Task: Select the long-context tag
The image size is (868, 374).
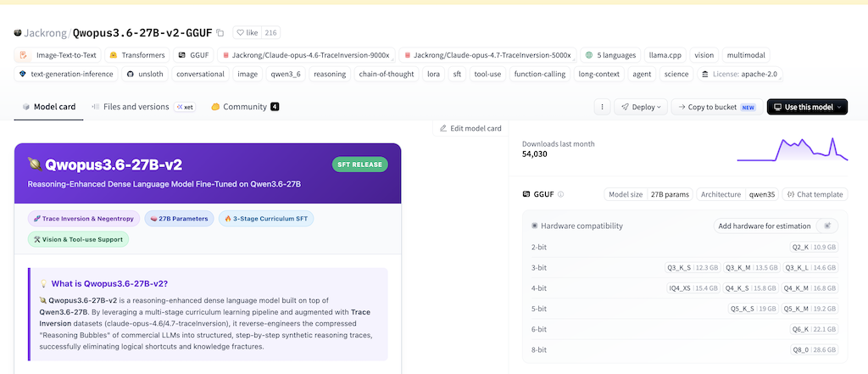Action: (x=599, y=74)
